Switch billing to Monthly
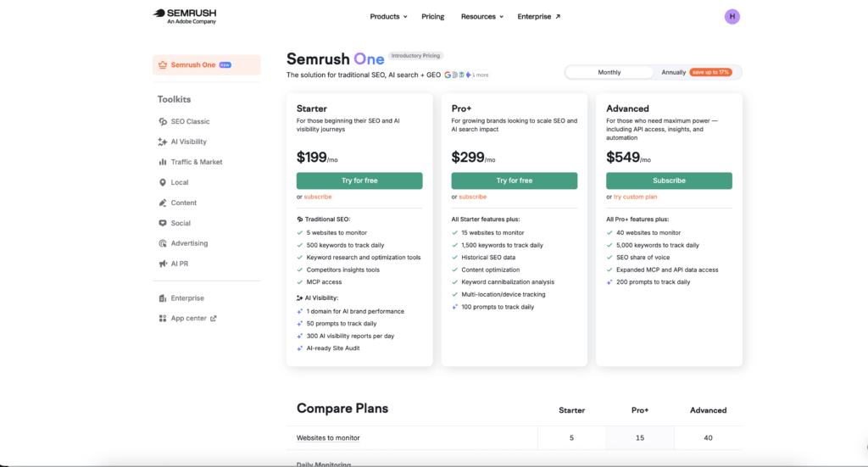868x467 pixels. [609, 73]
